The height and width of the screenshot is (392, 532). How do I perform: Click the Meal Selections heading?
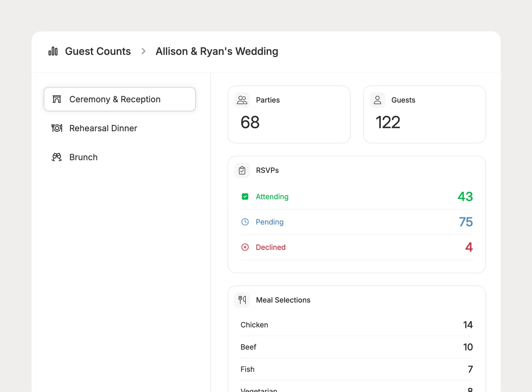click(x=283, y=300)
